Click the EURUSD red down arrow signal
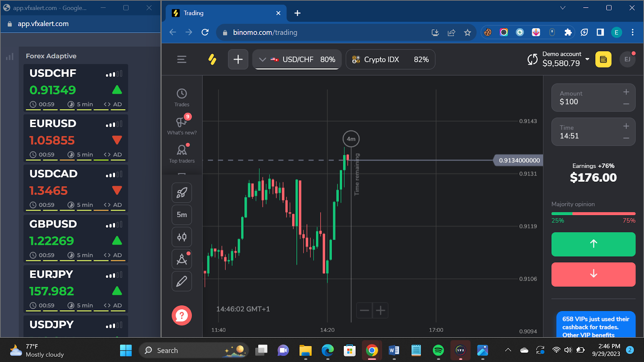644x362 pixels. pos(117,140)
